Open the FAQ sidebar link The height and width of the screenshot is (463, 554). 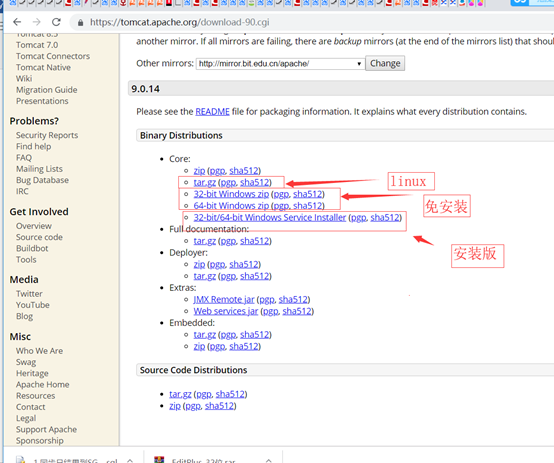click(24, 158)
